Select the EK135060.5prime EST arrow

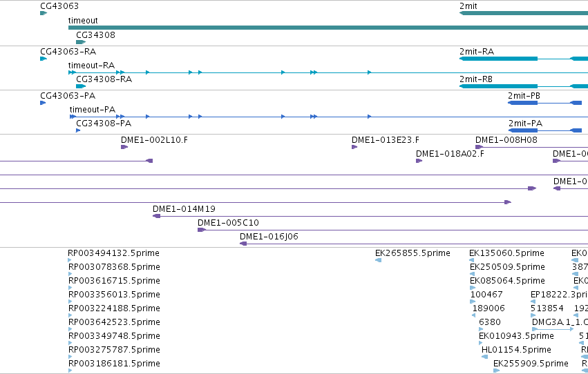(x=472, y=260)
